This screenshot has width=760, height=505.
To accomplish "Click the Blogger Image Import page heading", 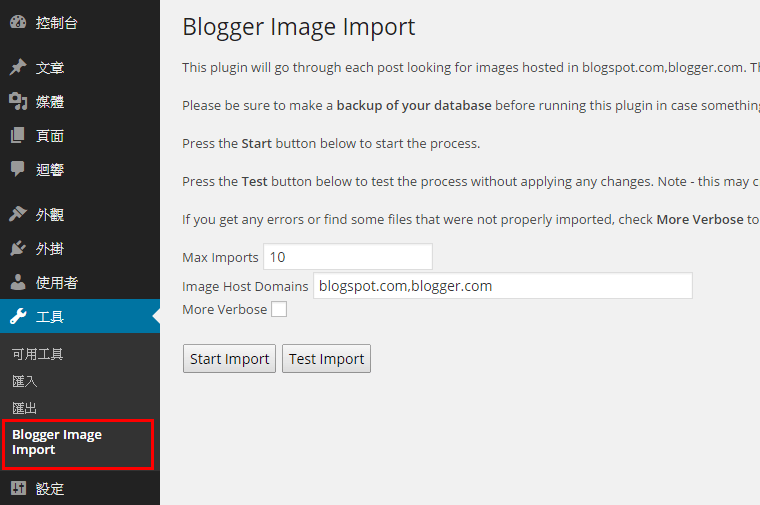I will [299, 27].
